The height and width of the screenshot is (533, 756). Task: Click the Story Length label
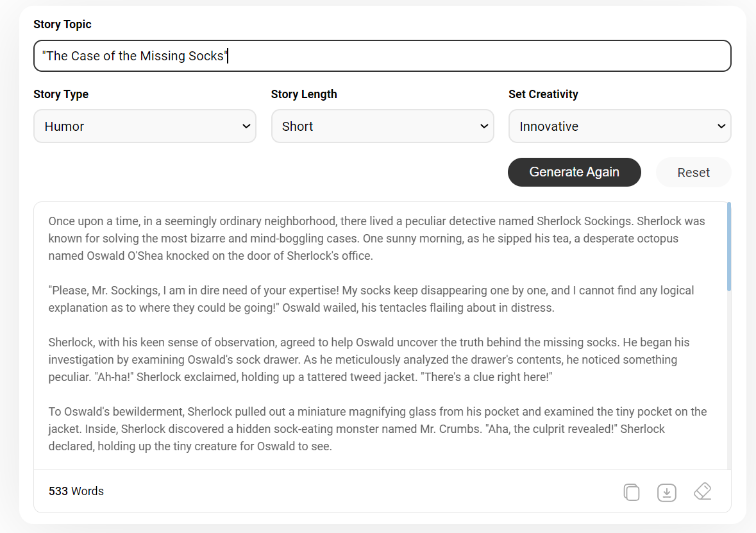304,94
